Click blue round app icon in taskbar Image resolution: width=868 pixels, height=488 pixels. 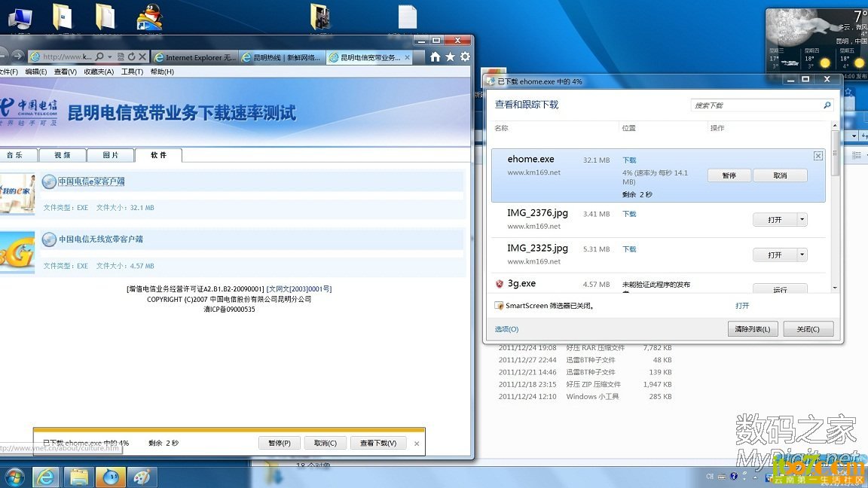[111, 477]
